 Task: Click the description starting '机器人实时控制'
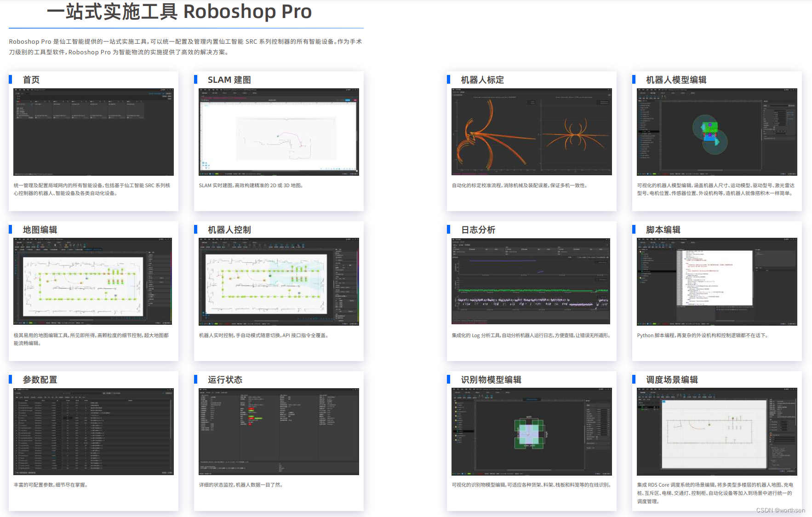pyautogui.click(x=264, y=335)
